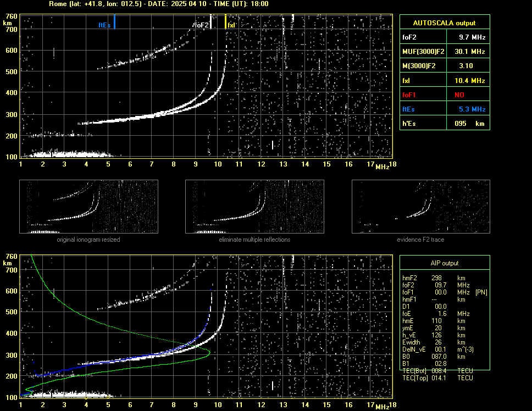Click the 5 MHz axis label under top ionogram

click(x=108, y=164)
